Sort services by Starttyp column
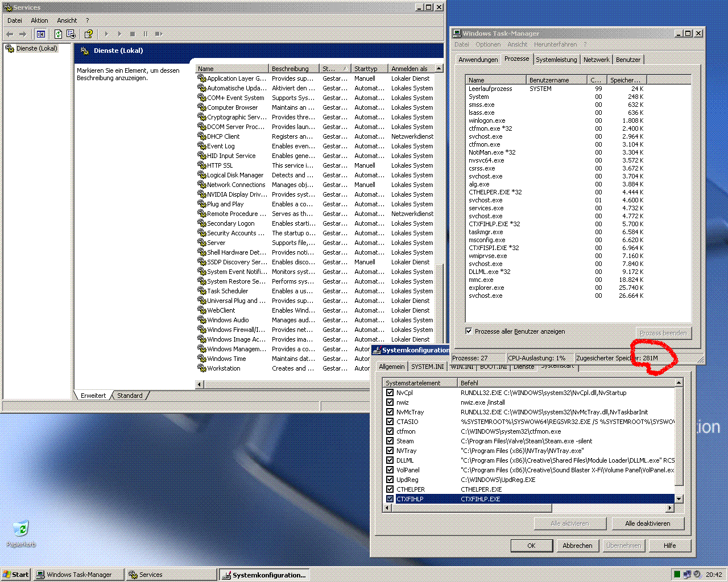Screen dimensions: 728x582 [369, 69]
